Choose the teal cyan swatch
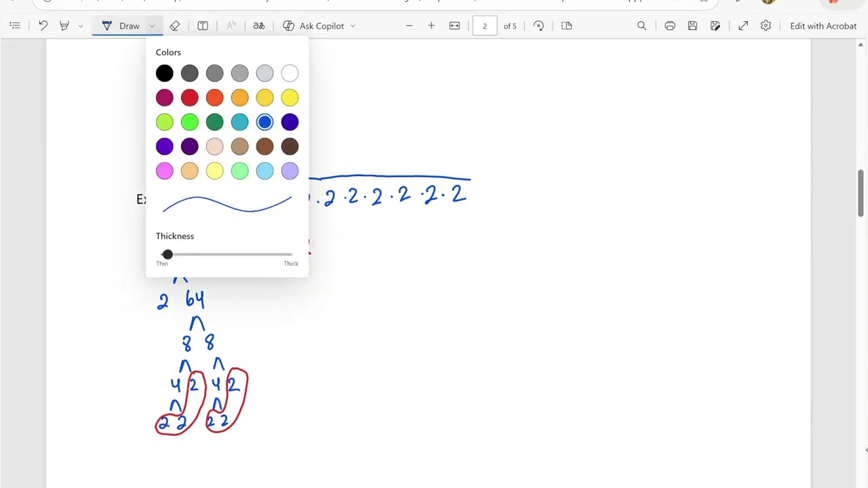 point(239,122)
